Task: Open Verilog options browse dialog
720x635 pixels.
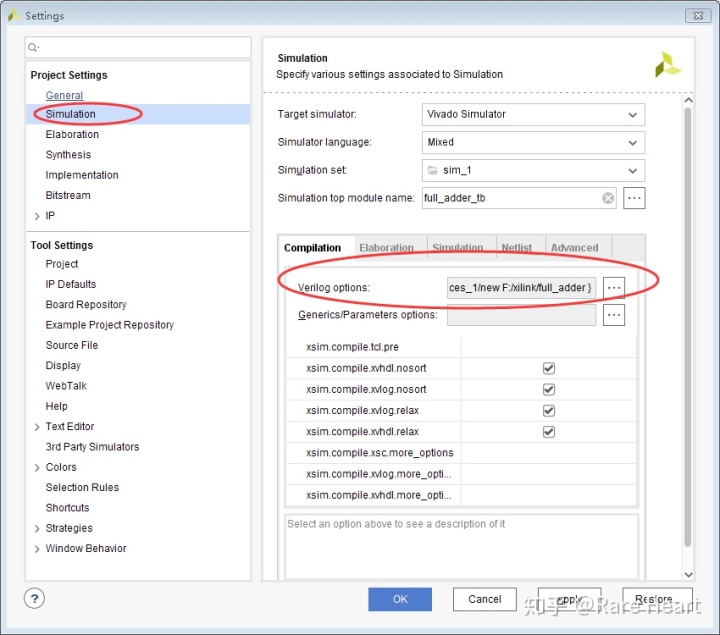Action: pyautogui.click(x=614, y=288)
